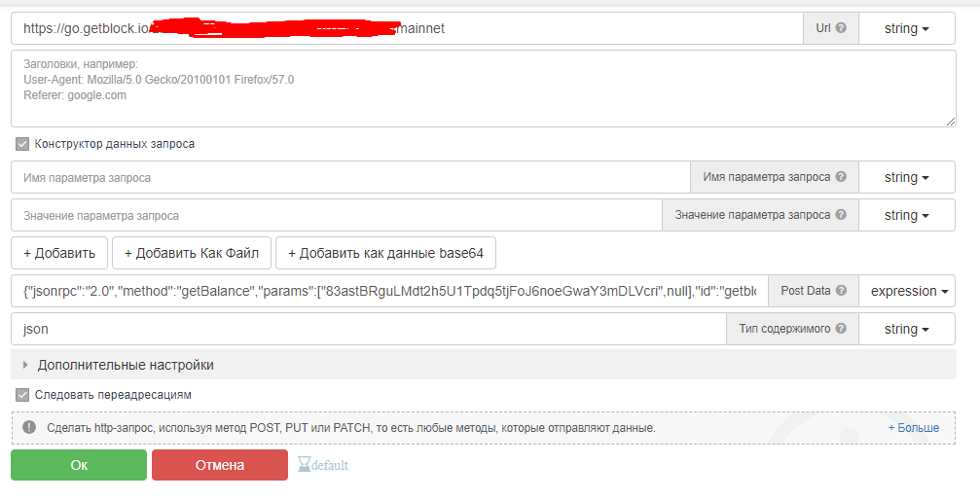Open Тип содержимого string type dropdown
Screen dimensions: 980x500
click(x=906, y=329)
